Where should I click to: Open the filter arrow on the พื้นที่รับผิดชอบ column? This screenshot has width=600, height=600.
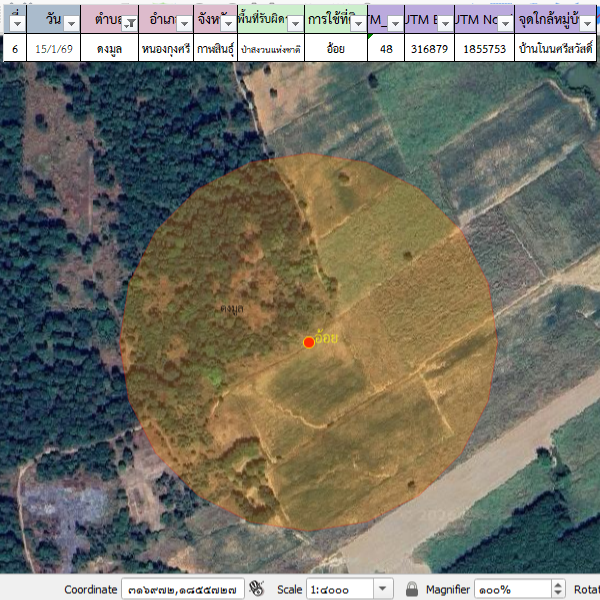[296, 23]
